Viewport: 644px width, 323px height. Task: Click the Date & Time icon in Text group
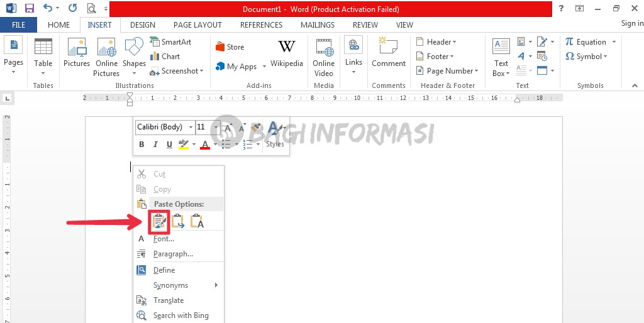coord(542,56)
